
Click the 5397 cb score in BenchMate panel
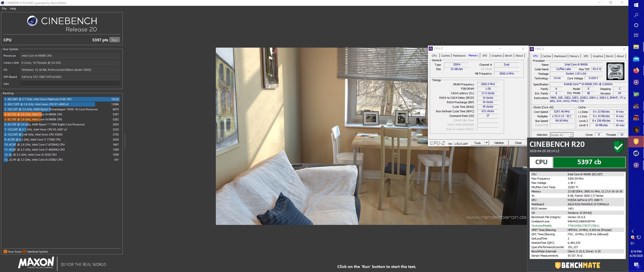(x=589, y=162)
